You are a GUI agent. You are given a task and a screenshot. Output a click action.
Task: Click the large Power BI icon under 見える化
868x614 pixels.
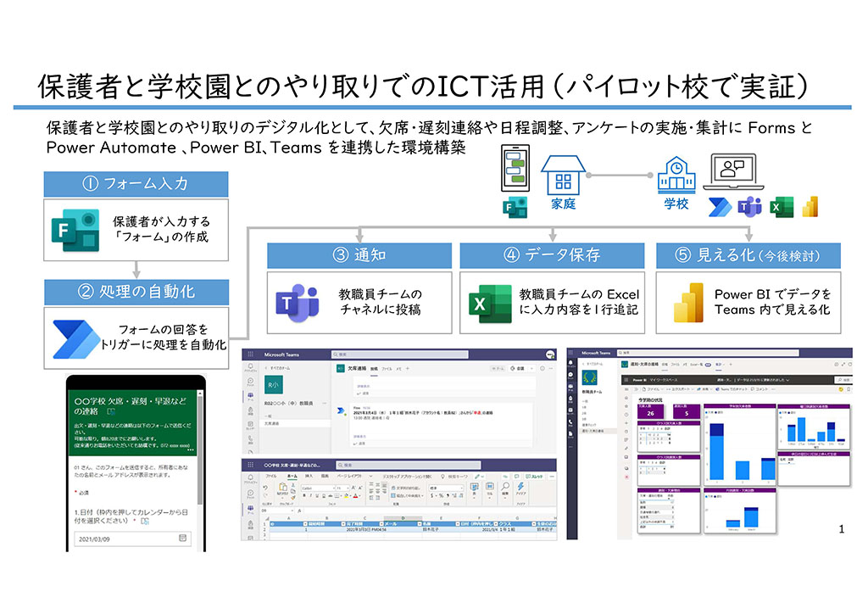pos(688,302)
